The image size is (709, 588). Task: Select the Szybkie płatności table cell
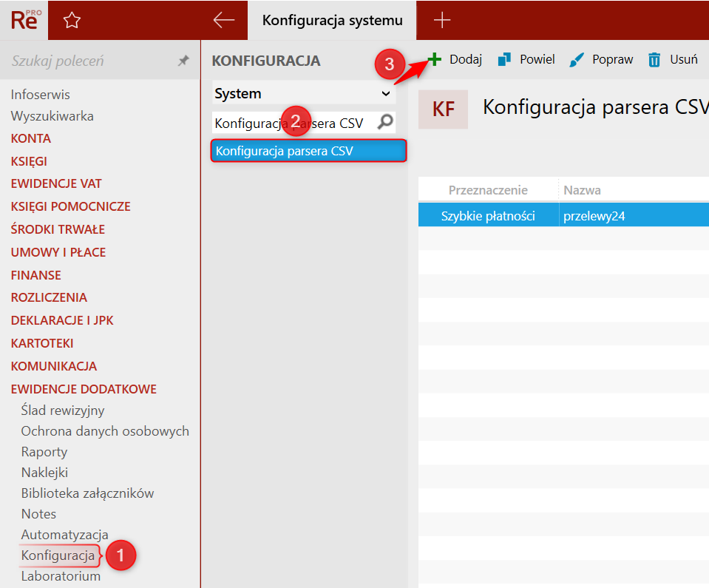489,216
